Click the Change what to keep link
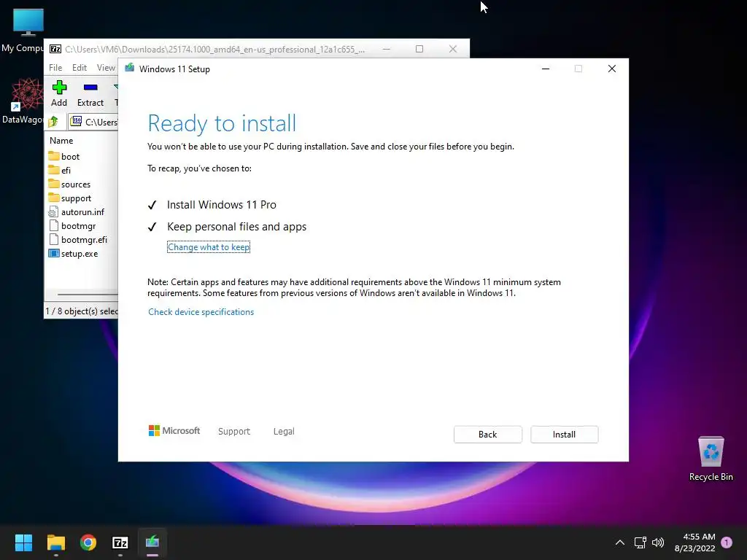This screenshot has height=560, width=747. click(209, 247)
